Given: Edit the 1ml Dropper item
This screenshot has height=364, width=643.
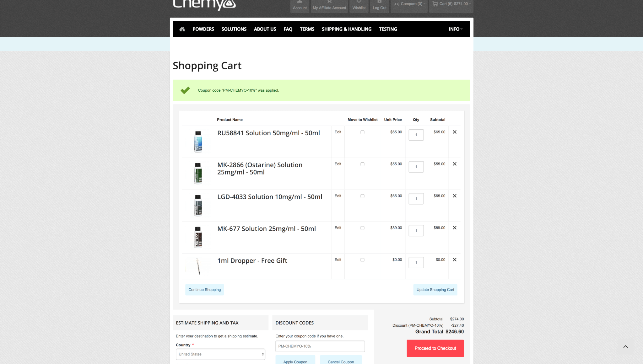Looking at the screenshot, I should (338, 260).
